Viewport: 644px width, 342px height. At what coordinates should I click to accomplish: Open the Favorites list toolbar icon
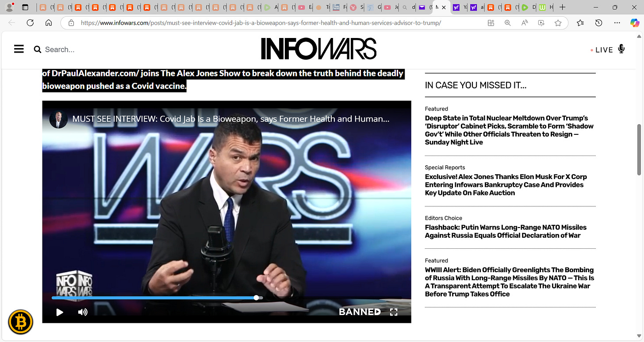(x=580, y=23)
